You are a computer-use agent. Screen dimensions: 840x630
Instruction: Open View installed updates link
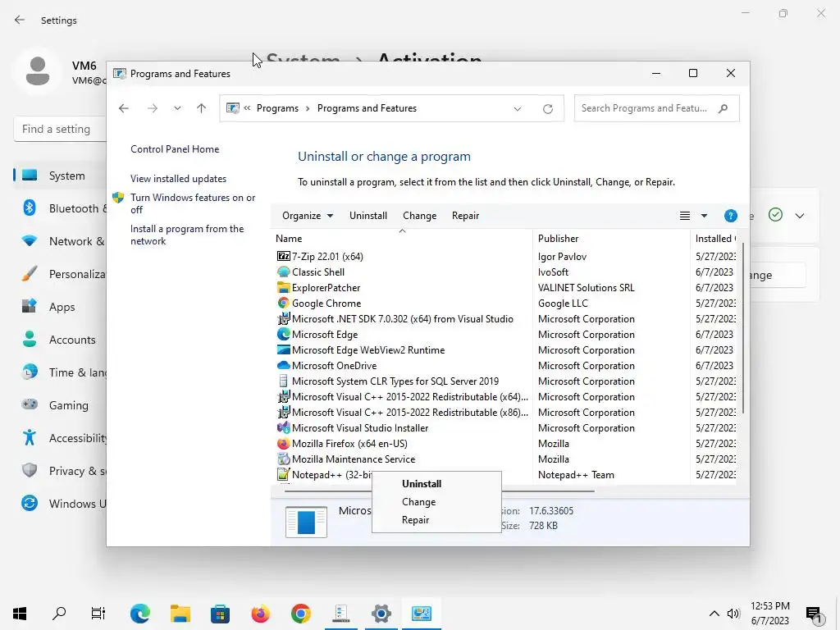tap(178, 179)
